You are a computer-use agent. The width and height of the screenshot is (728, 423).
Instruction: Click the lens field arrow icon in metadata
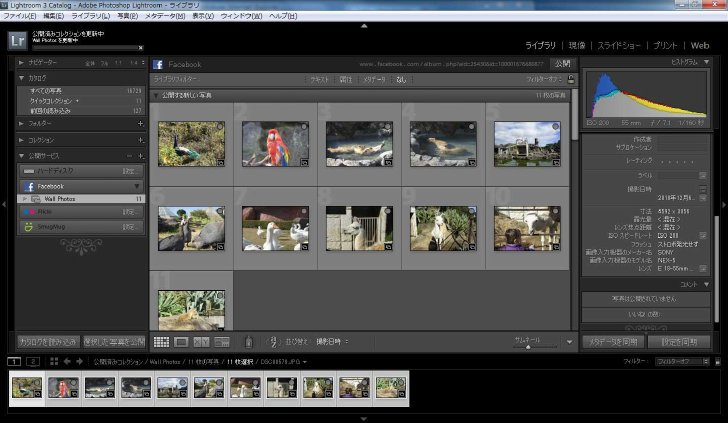pyautogui.click(x=702, y=268)
